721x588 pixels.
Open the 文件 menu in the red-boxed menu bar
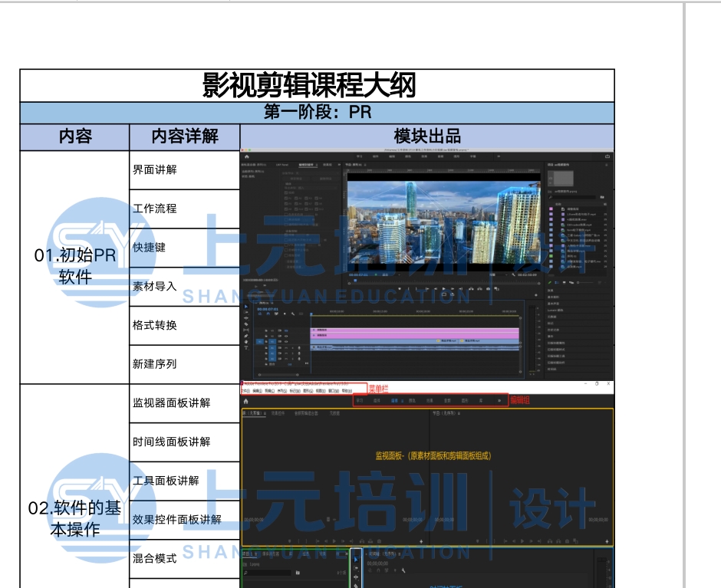[x=245, y=390]
